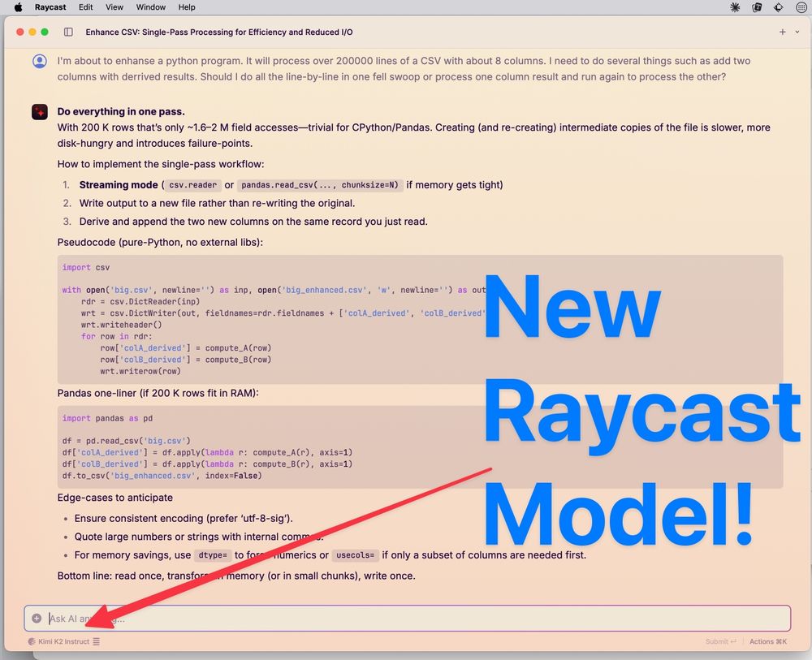Click the 'df.to_csv' code line

(162, 475)
